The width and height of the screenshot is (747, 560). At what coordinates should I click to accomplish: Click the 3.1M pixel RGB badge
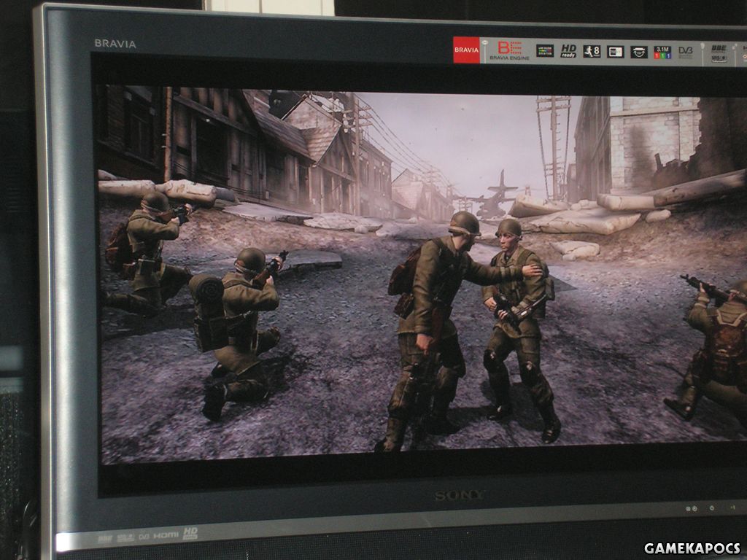point(662,52)
